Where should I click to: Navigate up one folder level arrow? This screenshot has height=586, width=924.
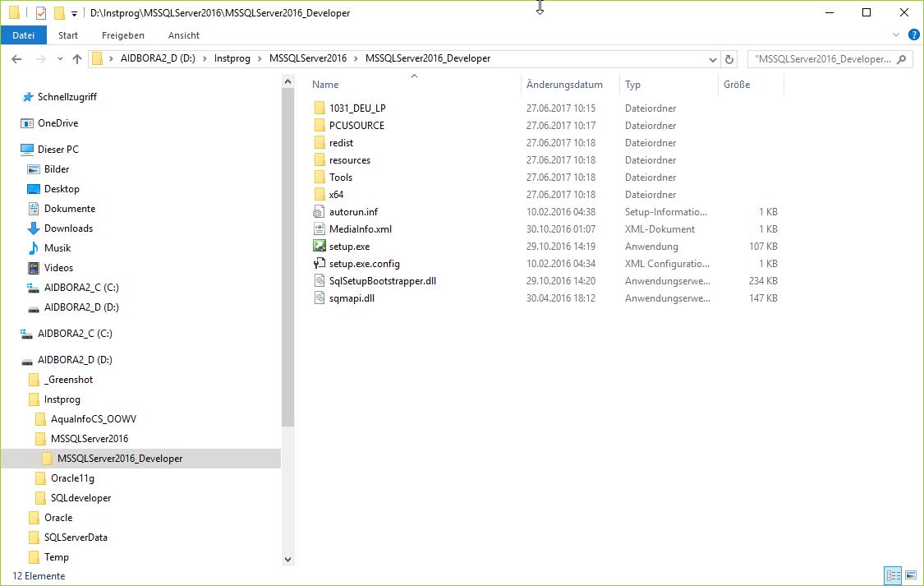tap(77, 59)
